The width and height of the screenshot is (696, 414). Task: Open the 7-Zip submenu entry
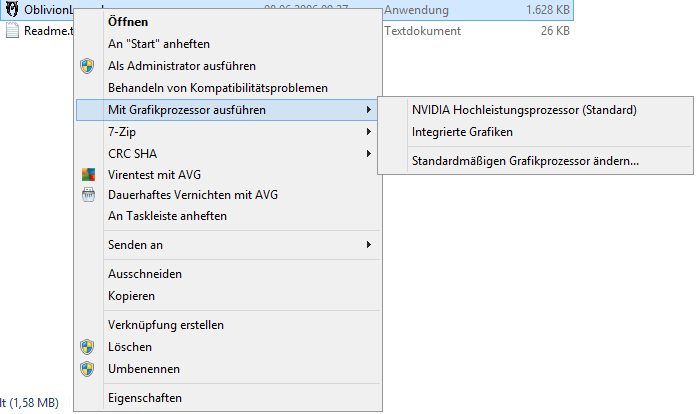(227, 132)
